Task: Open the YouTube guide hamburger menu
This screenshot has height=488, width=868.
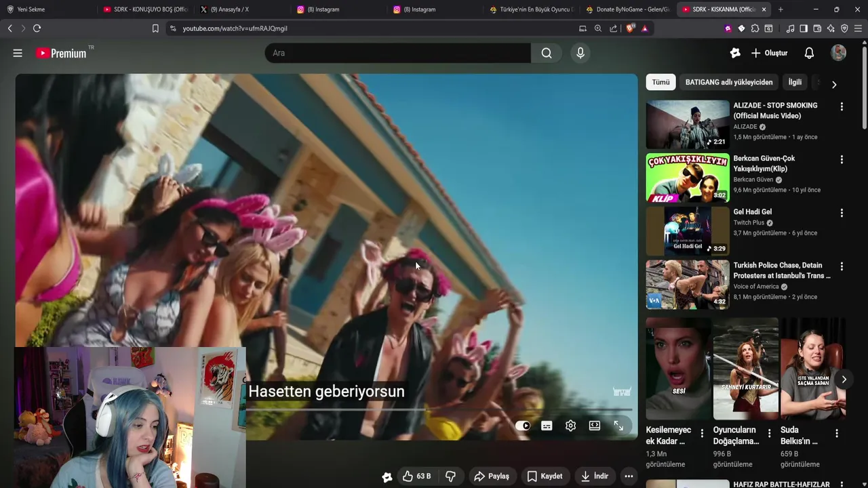Action: [x=18, y=53]
